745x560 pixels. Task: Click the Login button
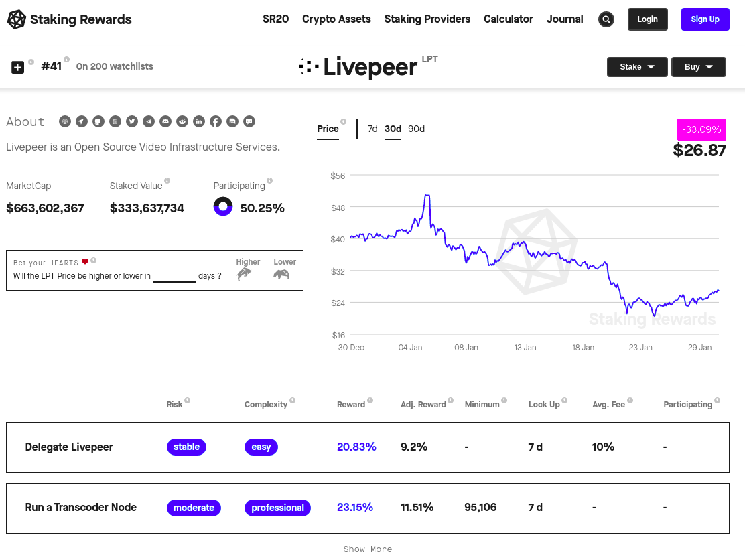[x=648, y=19]
